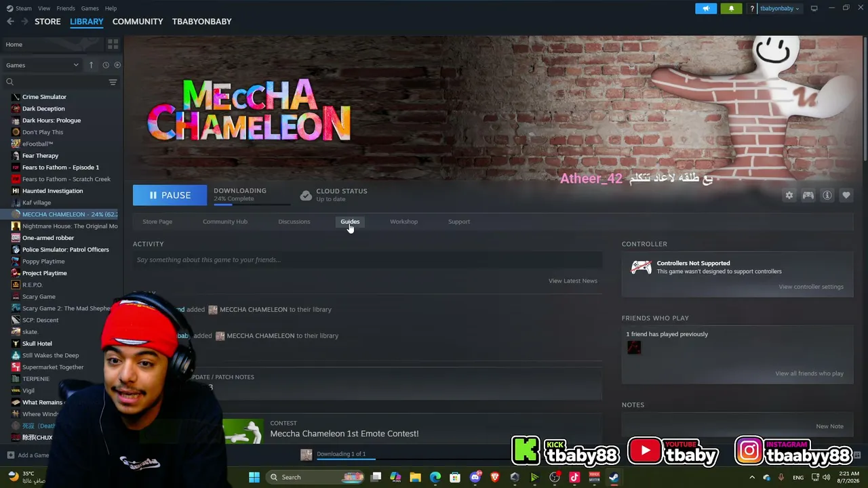This screenshot has width=868, height=488.
Task: Click View Latest News
Action: [x=573, y=281]
